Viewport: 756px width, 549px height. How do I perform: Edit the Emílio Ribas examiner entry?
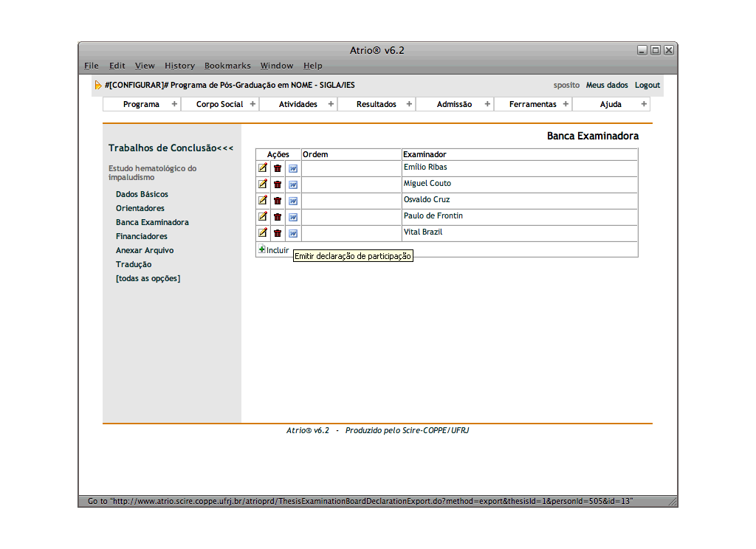pyautogui.click(x=263, y=168)
